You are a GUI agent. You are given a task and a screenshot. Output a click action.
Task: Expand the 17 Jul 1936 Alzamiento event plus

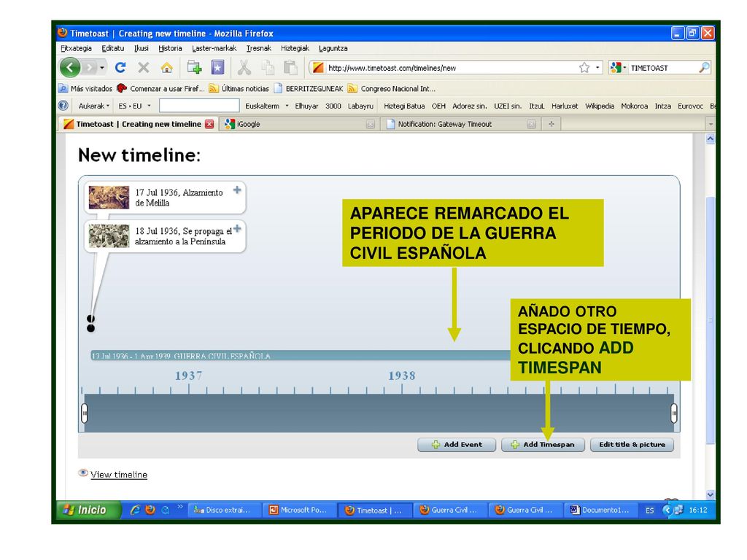pos(237,190)
